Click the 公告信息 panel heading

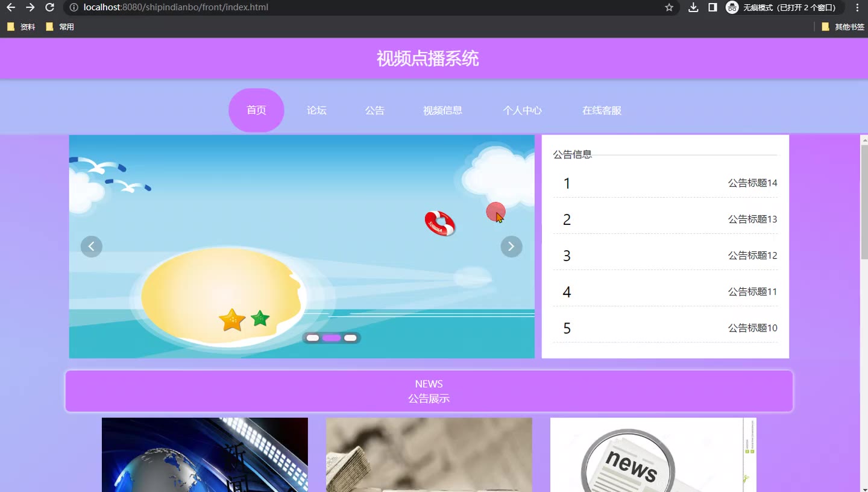point(573,154)
